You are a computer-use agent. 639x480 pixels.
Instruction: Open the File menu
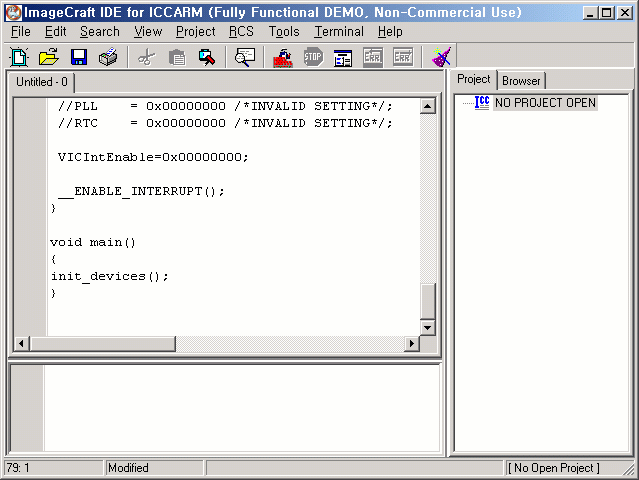(x=21, y=32)
